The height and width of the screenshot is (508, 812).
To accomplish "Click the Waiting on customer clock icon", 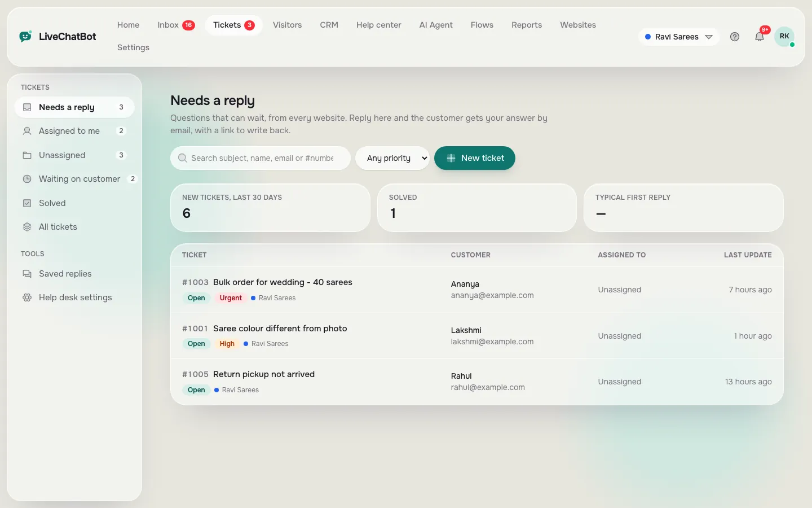I will [x=27, y=179].
